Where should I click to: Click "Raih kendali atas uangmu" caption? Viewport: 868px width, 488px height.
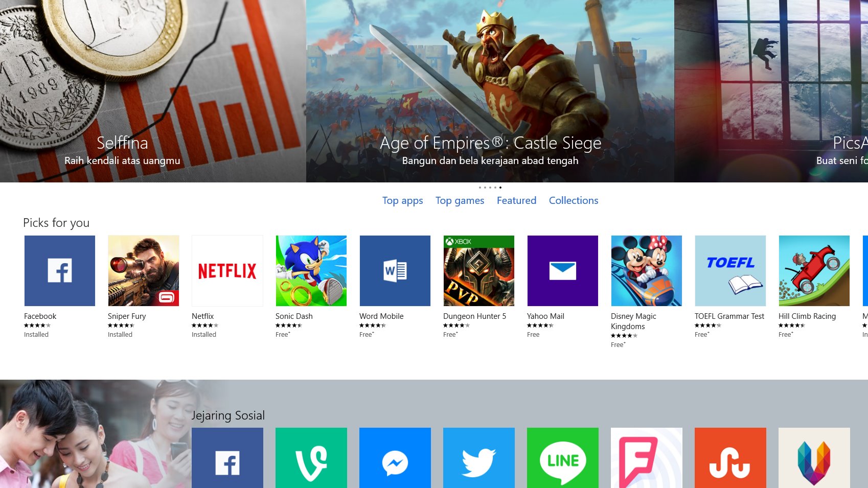coord(122,160)
